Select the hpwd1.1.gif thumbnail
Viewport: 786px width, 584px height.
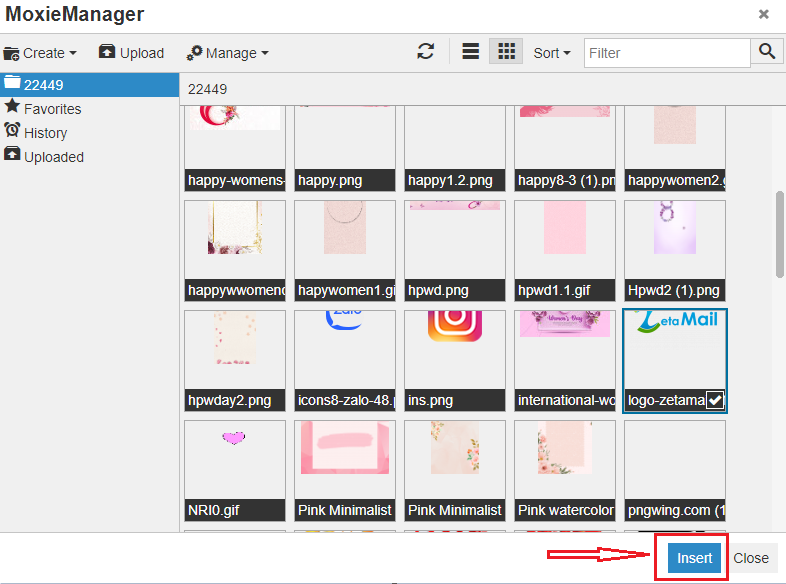pos(565,251)
